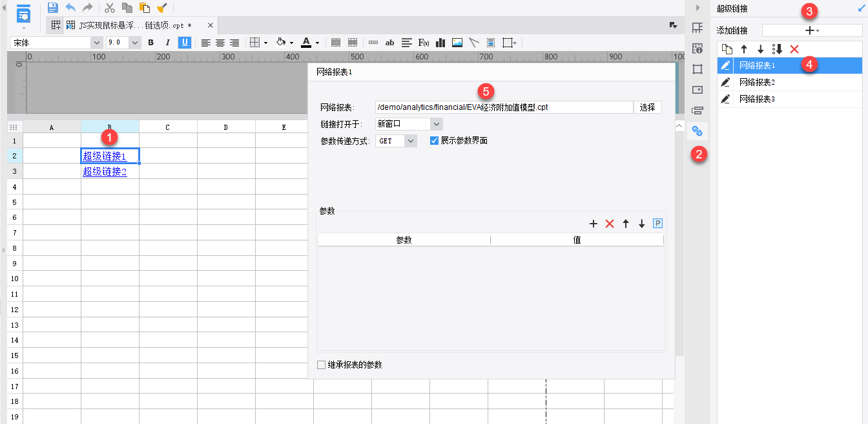Viewport: 868px width, 424px height.
Task: Open the cell attributes panel in right sidebar
Action: point(697,48)
